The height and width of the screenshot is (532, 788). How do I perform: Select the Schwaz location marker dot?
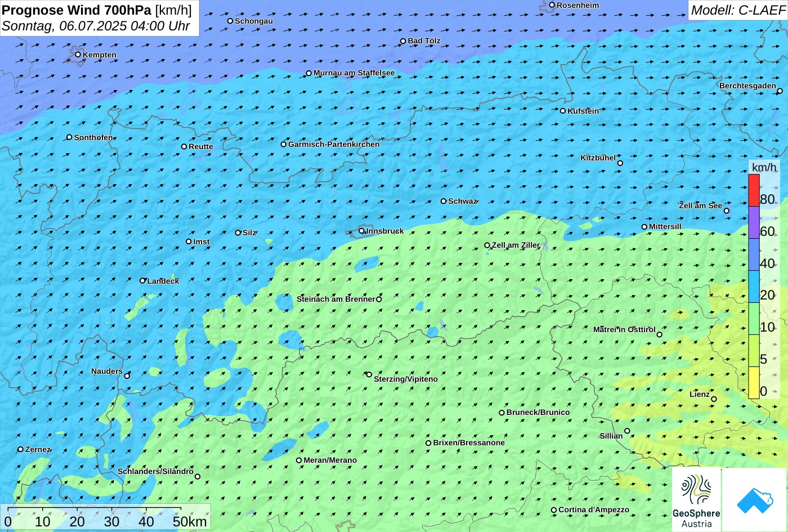(444, 201)
